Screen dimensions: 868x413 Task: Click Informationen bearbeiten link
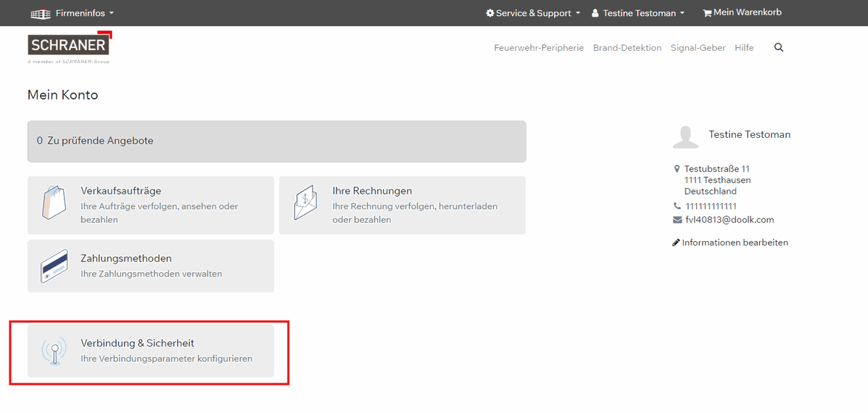[734, 242]
